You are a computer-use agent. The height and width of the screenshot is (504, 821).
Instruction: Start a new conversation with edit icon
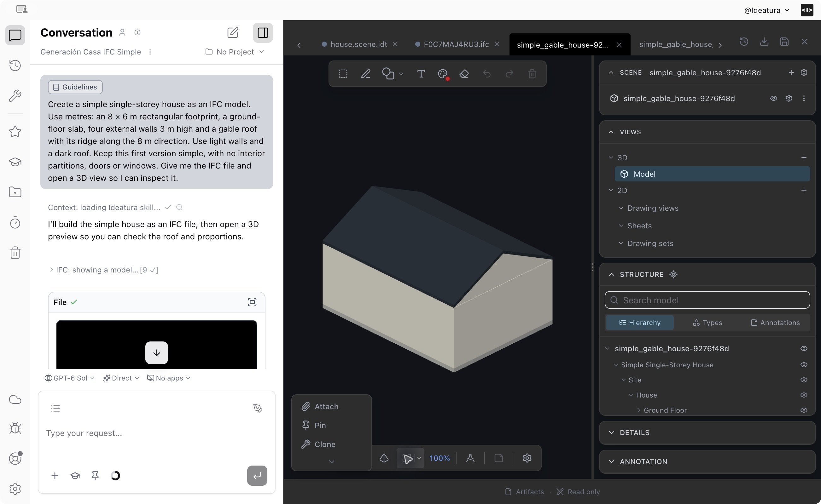coord(233,33)
